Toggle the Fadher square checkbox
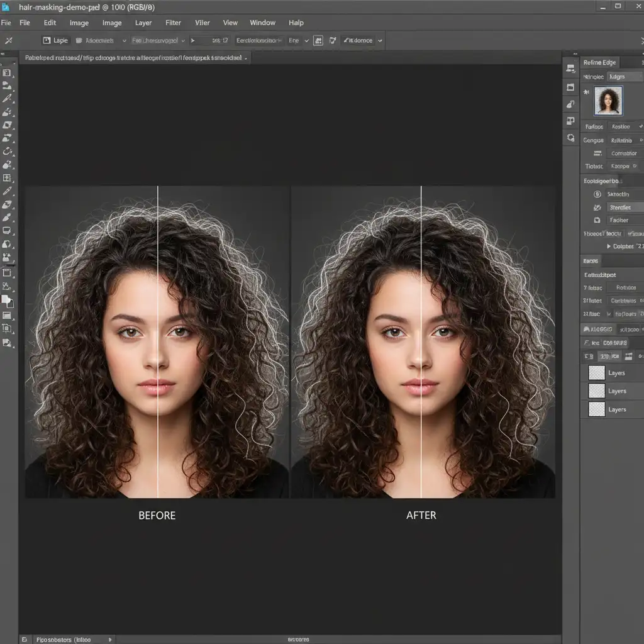The height and width of the screenshot is (644, 644). click(597, 221)
